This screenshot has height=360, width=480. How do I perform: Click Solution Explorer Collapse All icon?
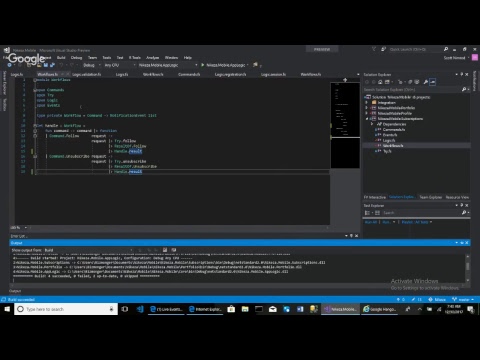click(x=410, y=82)
